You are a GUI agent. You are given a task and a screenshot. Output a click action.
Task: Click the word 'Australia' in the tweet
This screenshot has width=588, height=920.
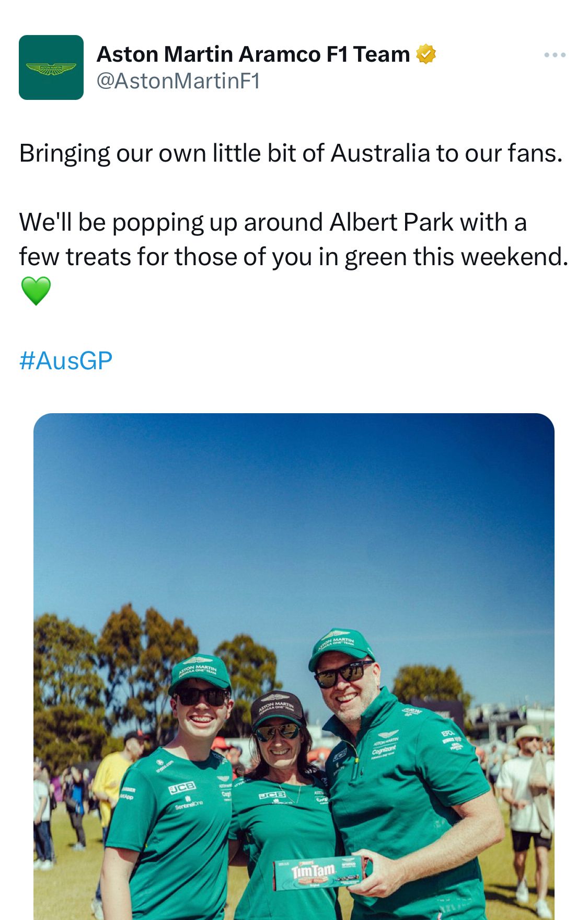pos(381,154)
